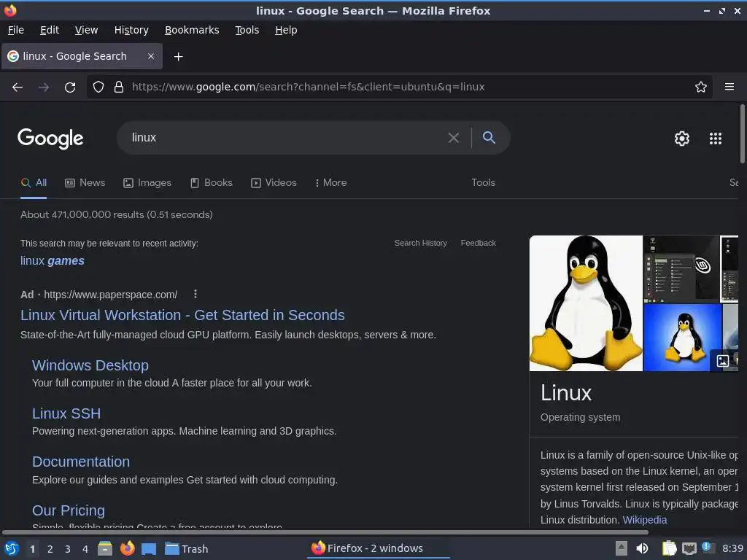
Task: Click the Feedback link
Action: point(479,243)
